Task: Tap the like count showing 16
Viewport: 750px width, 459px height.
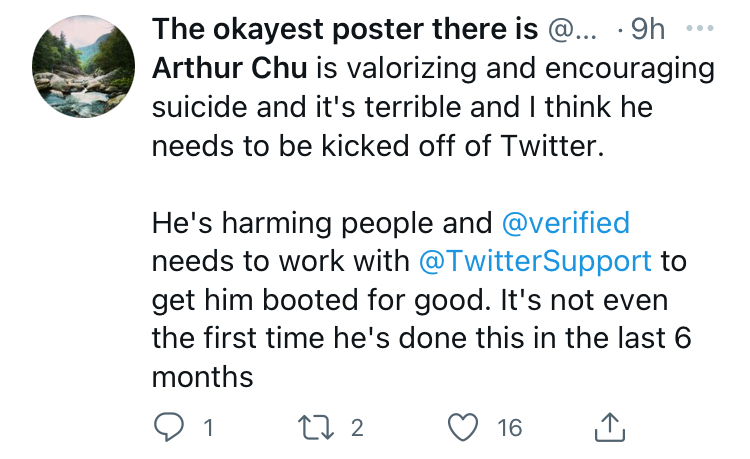Action: tap(509, 427)
